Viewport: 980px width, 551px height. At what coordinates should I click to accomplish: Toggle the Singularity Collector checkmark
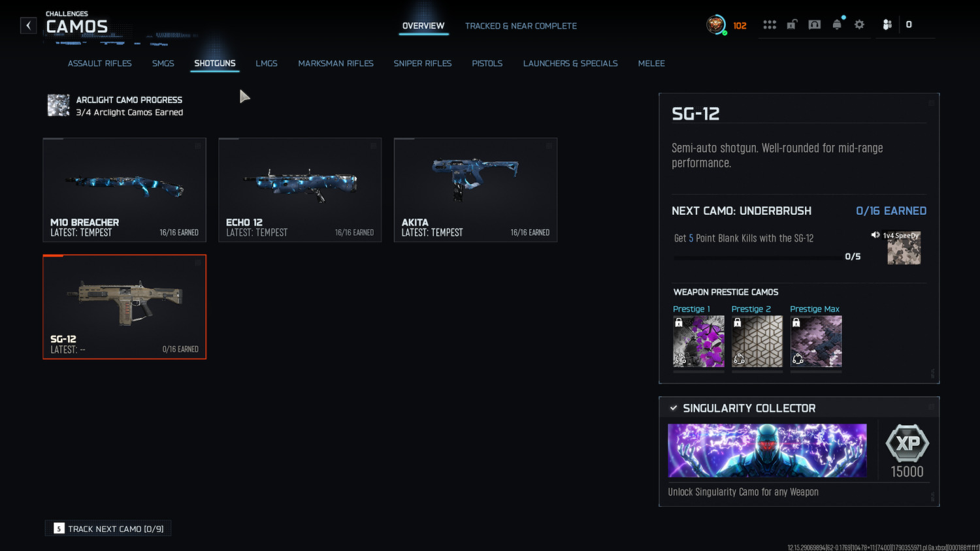(674, 408)
